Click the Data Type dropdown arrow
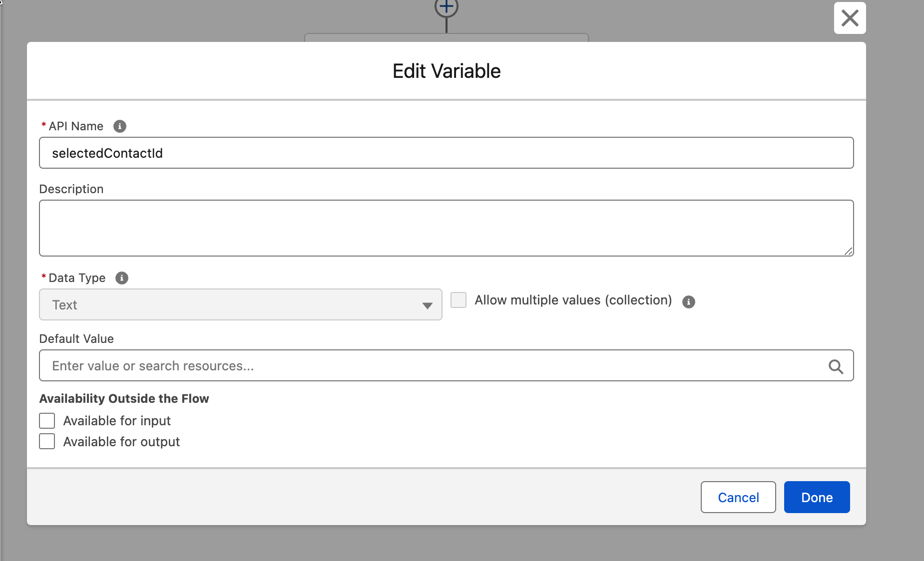Image resolution: width=924 pixels, height=561 pixels. point(427,305)
